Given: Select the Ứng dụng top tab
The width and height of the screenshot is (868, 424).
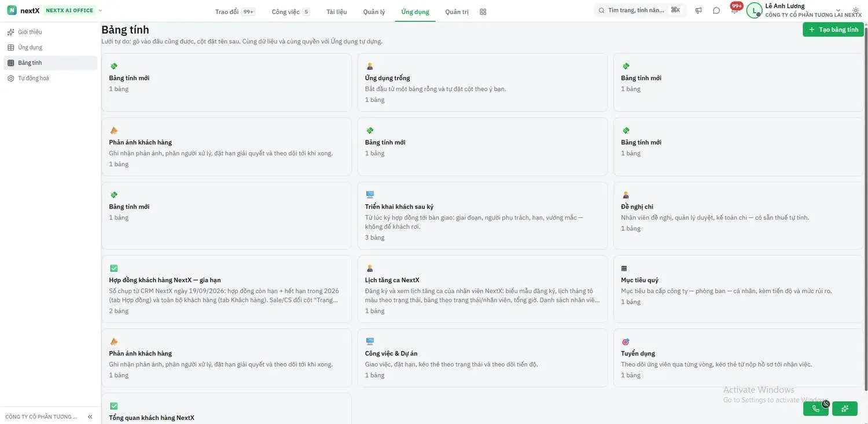Looking at the screenshot, I should point(415,12).
